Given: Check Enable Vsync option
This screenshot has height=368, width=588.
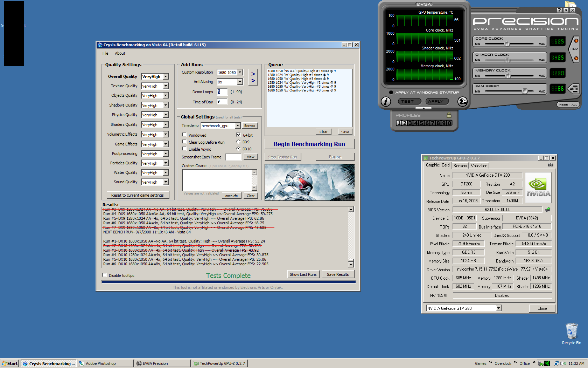Looking at the screenshot, I should coord(184,149).
